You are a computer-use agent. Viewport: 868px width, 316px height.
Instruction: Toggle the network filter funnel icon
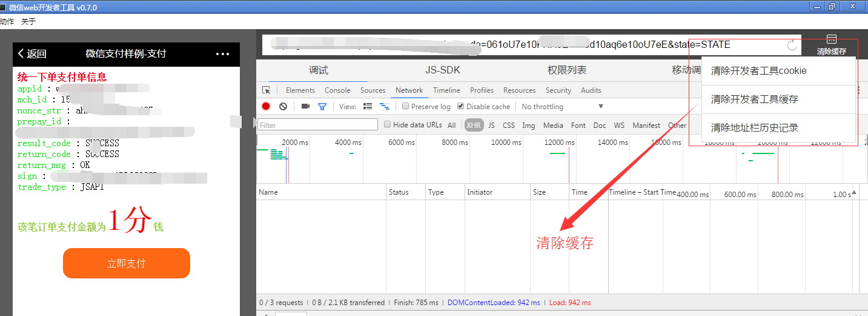click(322, 106)
